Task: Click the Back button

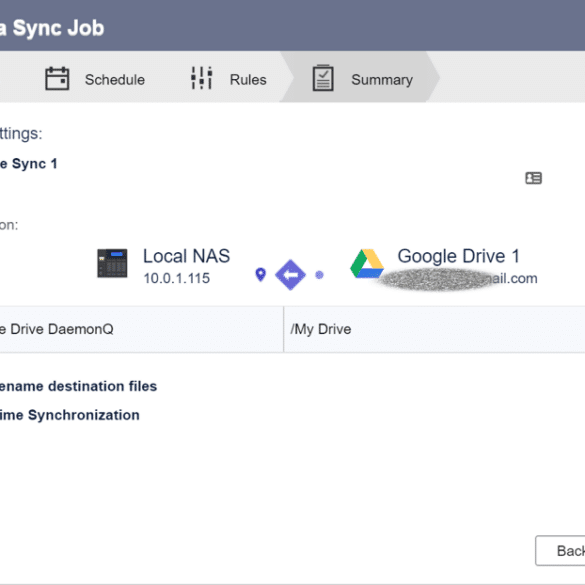Action: [x=560, y=551]
